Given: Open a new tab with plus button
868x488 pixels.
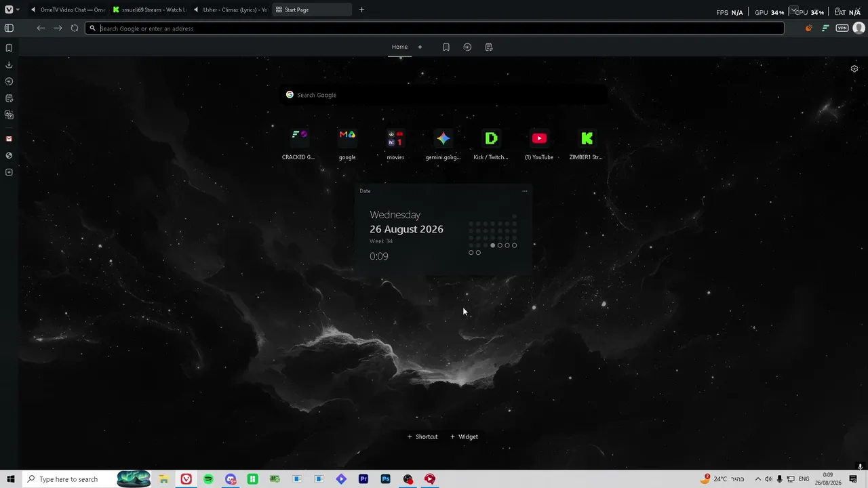Looking at the screenshot, I should tap(361, 9).
